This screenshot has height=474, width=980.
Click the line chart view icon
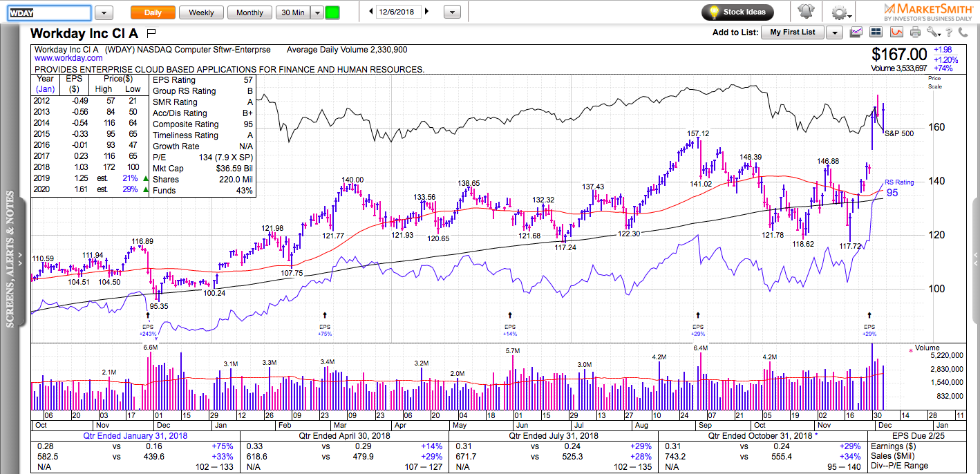click(x=856, y=32)
